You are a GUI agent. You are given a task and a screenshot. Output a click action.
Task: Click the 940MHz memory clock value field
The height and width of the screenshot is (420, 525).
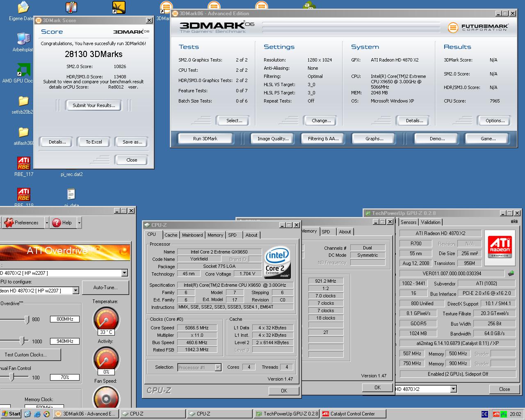pyautogui.click(x=65, y=341)
